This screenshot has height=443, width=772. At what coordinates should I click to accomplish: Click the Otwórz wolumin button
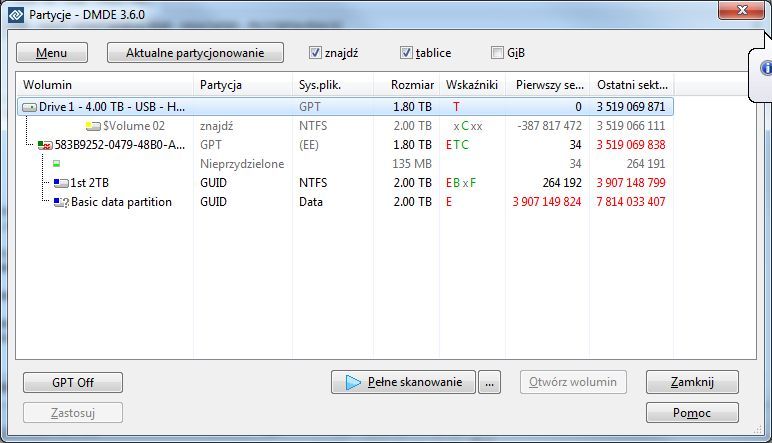click(573, 382)
